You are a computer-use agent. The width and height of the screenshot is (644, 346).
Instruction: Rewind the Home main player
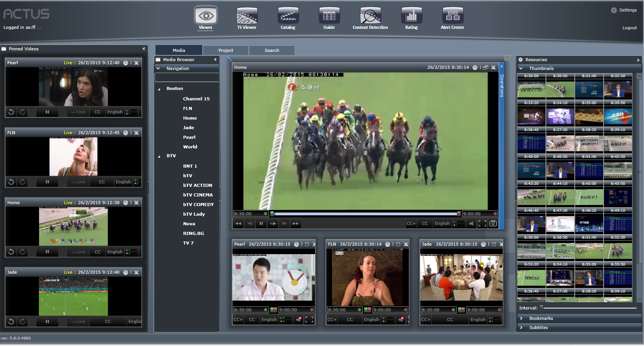239,223
